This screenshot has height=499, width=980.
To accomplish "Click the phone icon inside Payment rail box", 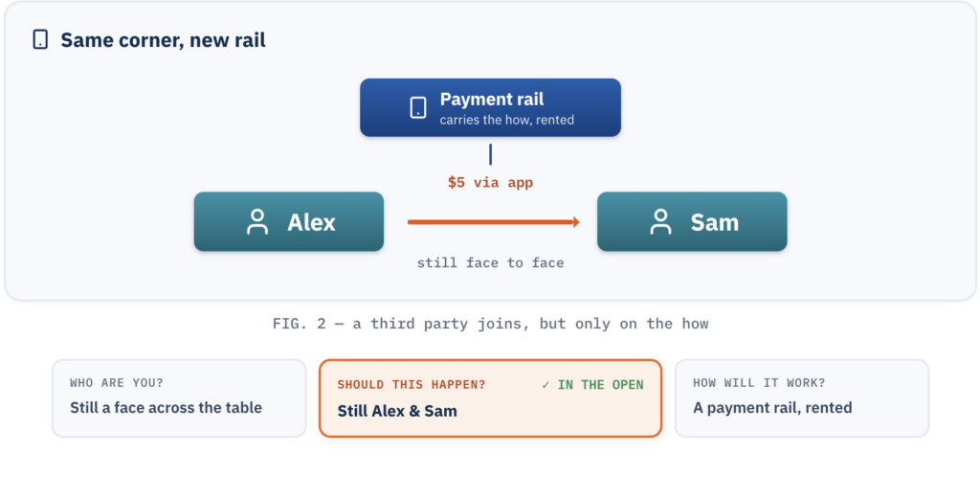I will 418,107.
